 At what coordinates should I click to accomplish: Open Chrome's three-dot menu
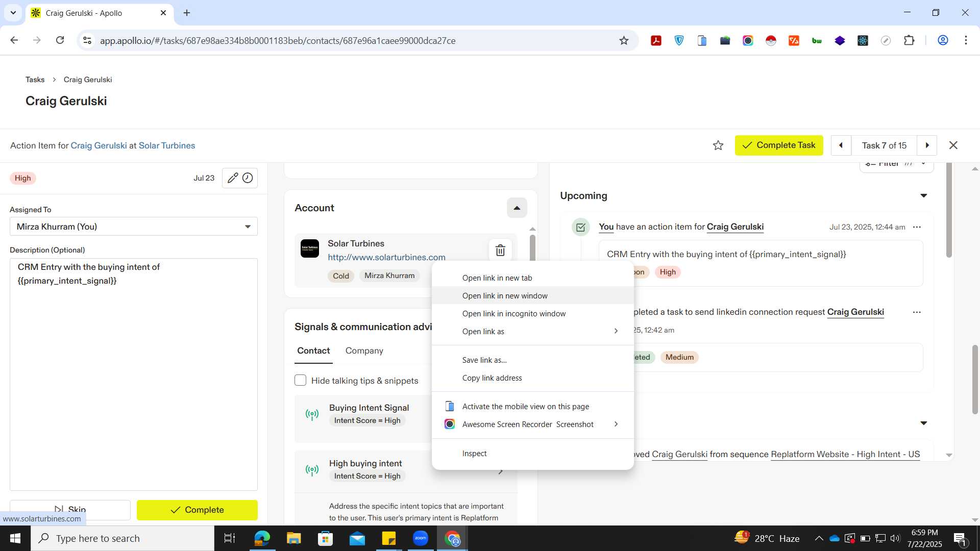tap(966, 40)
